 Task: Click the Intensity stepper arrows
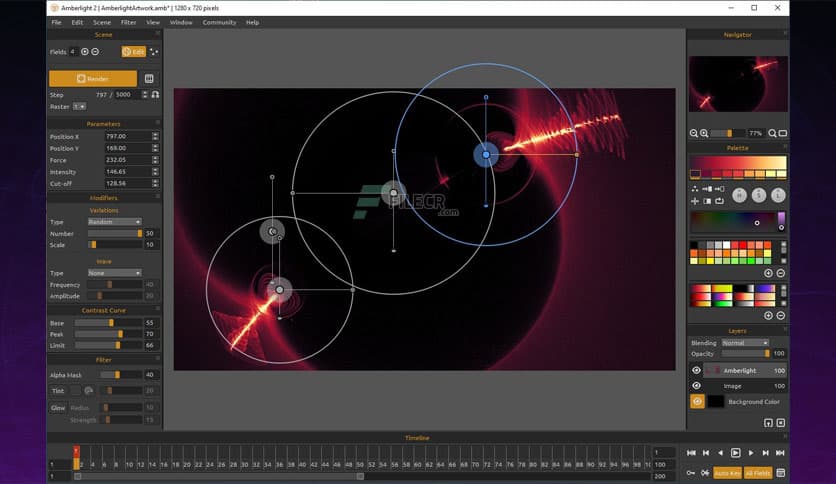(x=155, y=172)
